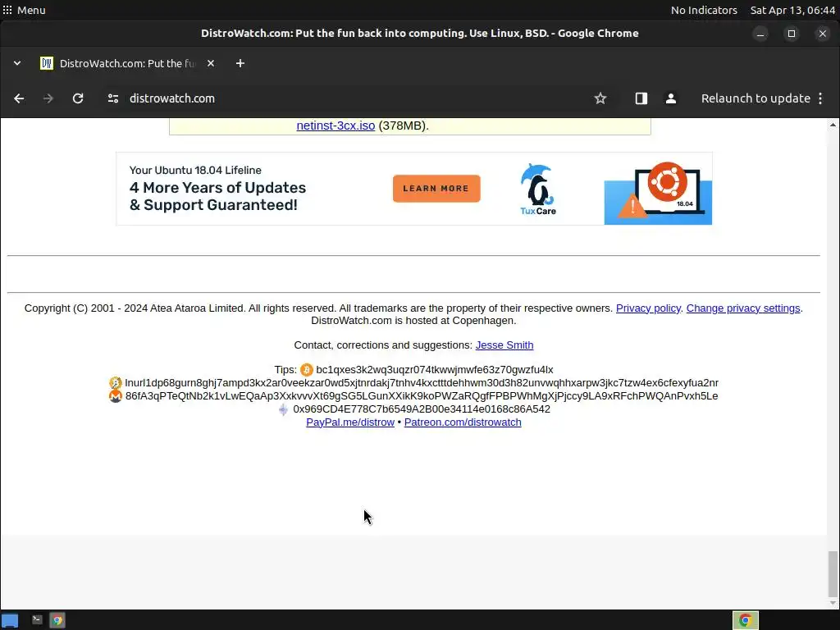840x630 pixels.
Task: Click the Monero address starting 86fA3qPTeQtNb2k1
Action: [x=422, y=396]
